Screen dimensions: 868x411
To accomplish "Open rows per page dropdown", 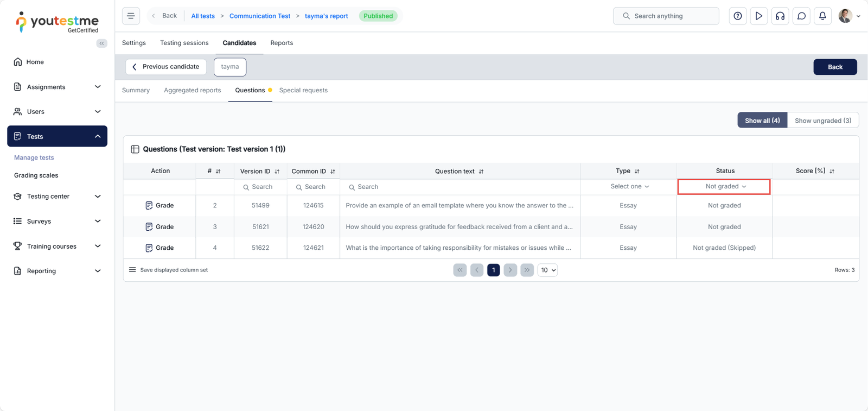I will (547, 270).
